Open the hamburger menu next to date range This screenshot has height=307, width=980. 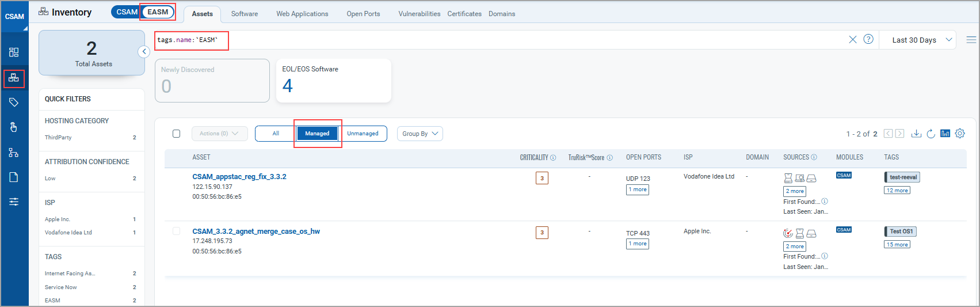(x=971, y=40)
